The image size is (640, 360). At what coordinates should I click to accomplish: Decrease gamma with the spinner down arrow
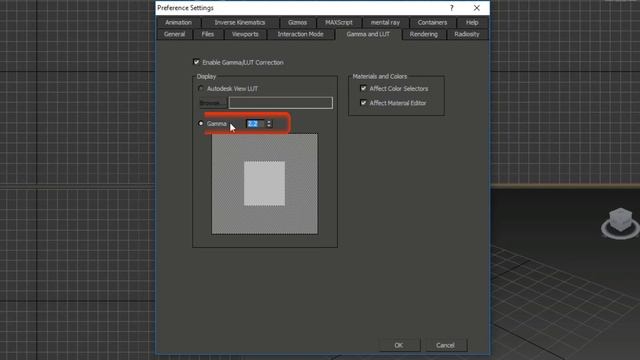pos(269,126)
